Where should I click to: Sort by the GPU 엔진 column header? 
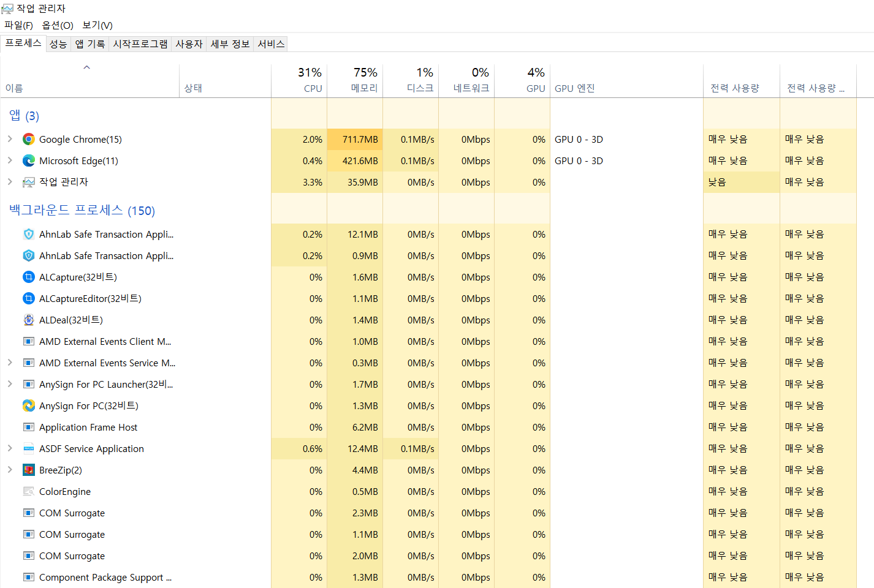click(x=626, y=81)
